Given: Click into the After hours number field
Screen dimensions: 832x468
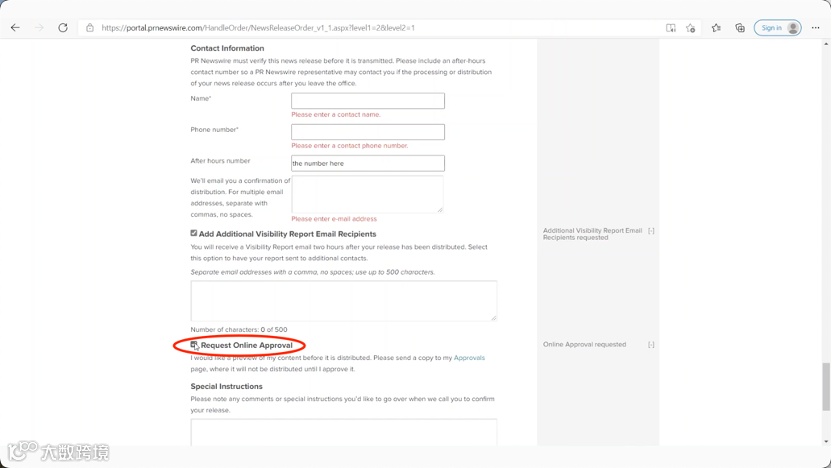Looking at the screenshot, I should point(368,163).
